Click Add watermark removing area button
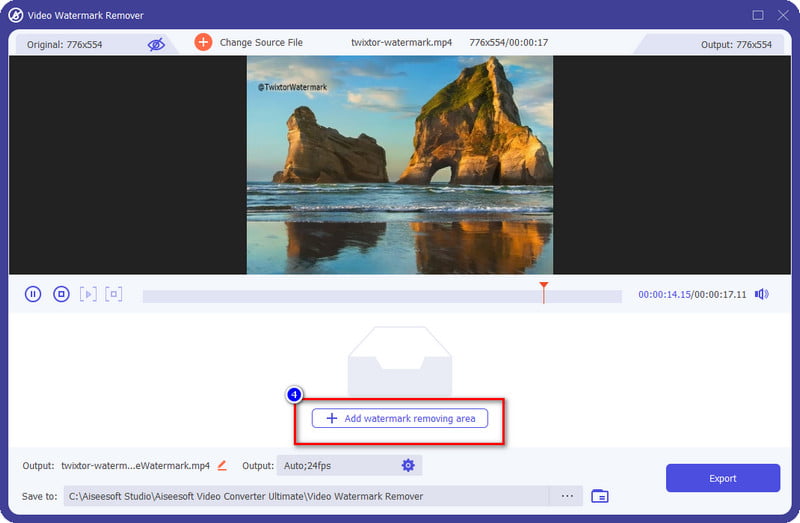This screenshot has width=800, height=523. click(x=400, y=418)
